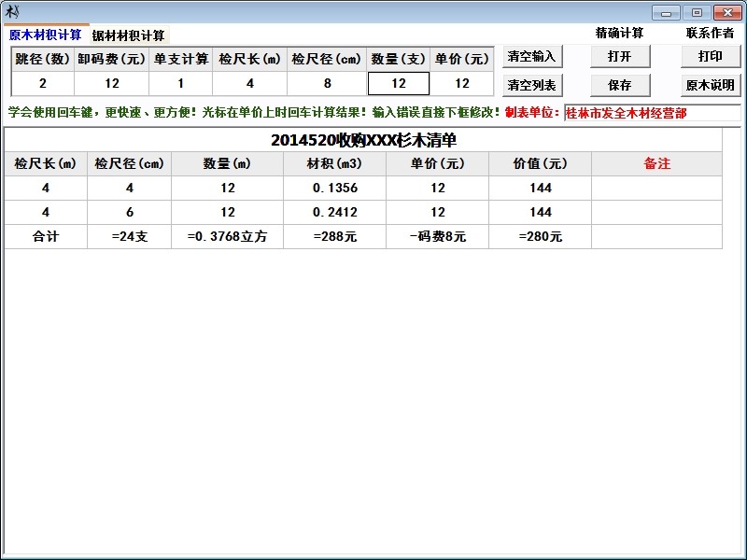Click the application icon in title bar
Image resolution: width=747 pixels, height=560 pixels.
(x=11, y=12)
